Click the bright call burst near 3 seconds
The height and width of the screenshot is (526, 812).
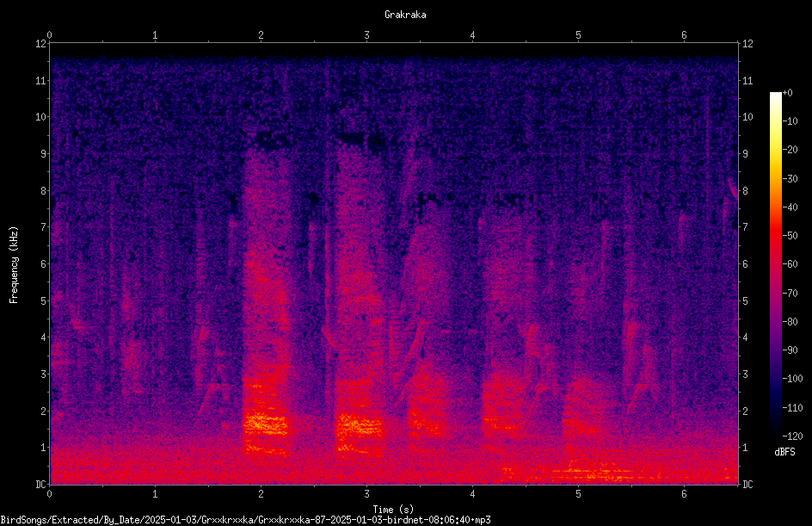[x=359, y=428]
